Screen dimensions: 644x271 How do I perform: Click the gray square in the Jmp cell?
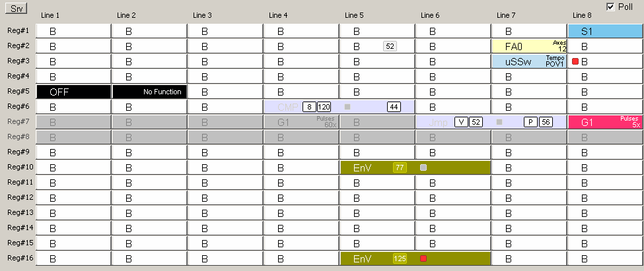[500, 122]
